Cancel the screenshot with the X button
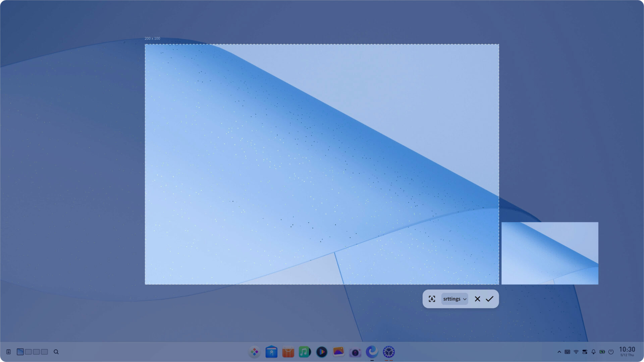Viewport: 644px width, 362px height. (478, 299)
